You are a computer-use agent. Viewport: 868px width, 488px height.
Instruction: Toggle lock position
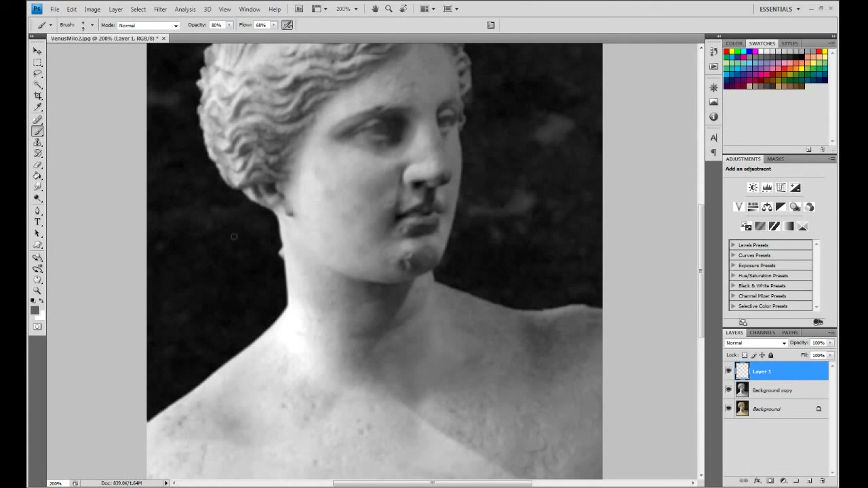coord(762,355)
